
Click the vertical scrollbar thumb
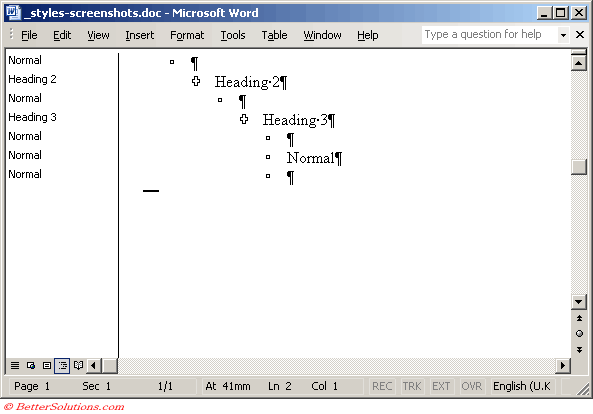(579, 167)
